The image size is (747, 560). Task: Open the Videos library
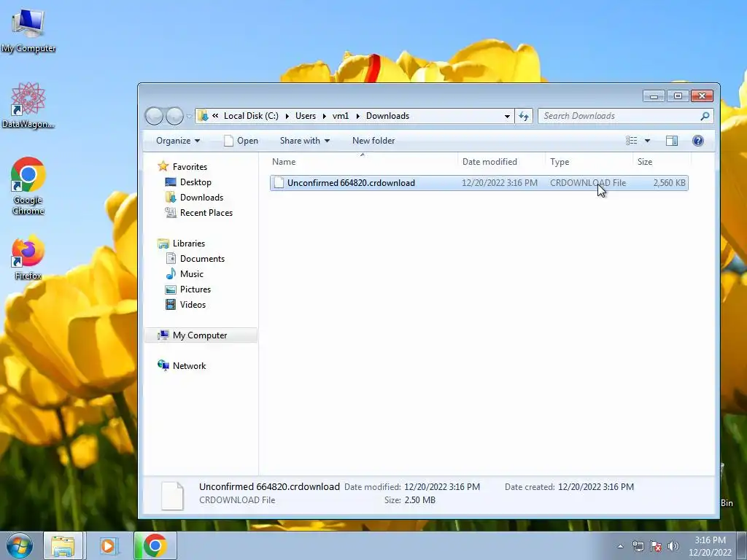click(193, 304)
